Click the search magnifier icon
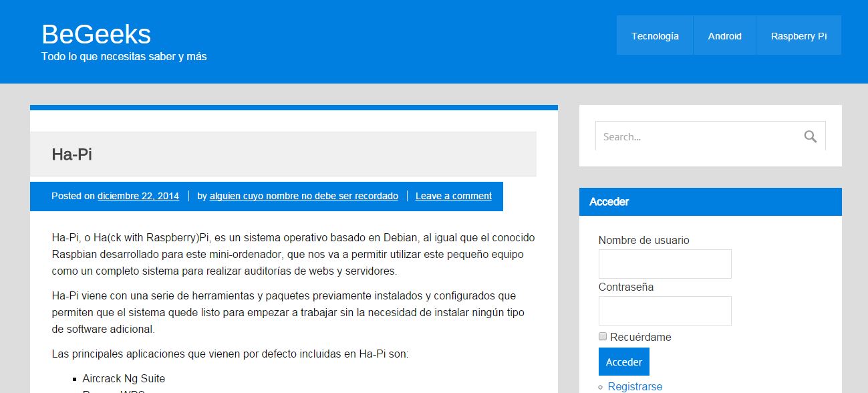Image resolution: width=868 pixels, height=393 pixels. [810, 136]
